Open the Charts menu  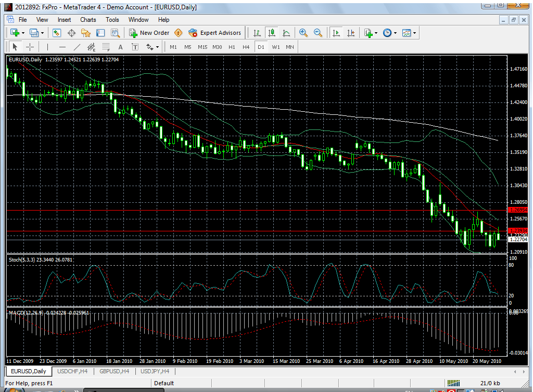click(88, 20)
